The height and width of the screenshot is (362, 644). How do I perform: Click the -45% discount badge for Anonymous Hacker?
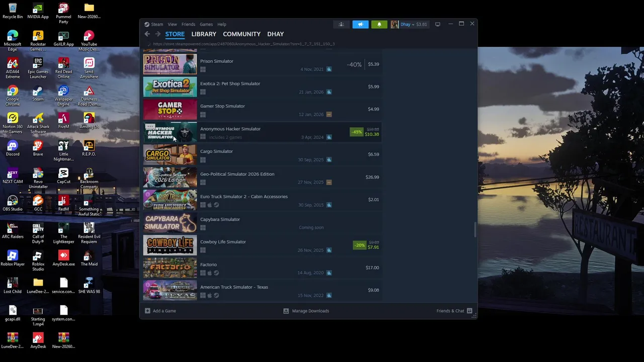pos(357,132)
